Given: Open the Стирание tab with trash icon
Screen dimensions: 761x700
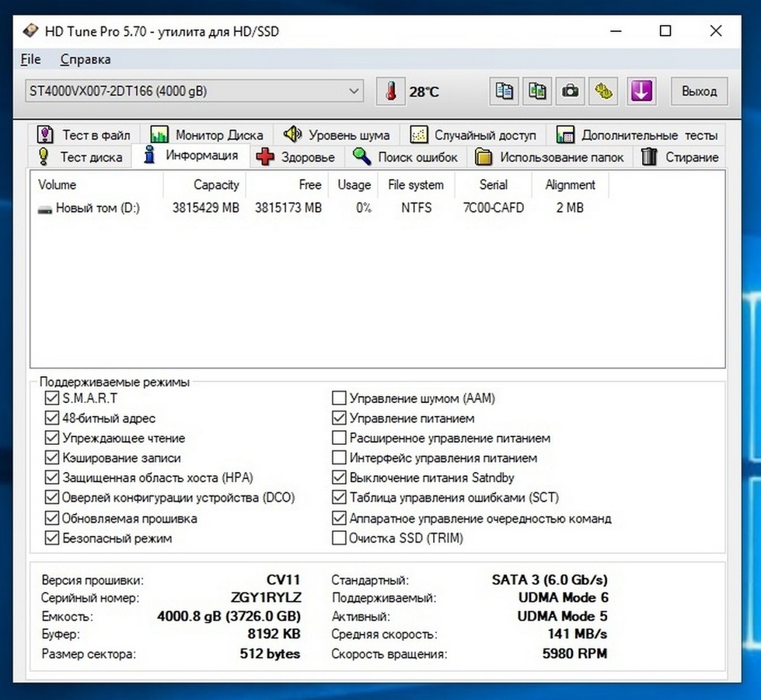Looking at the screenshot, I should (680, 157).
